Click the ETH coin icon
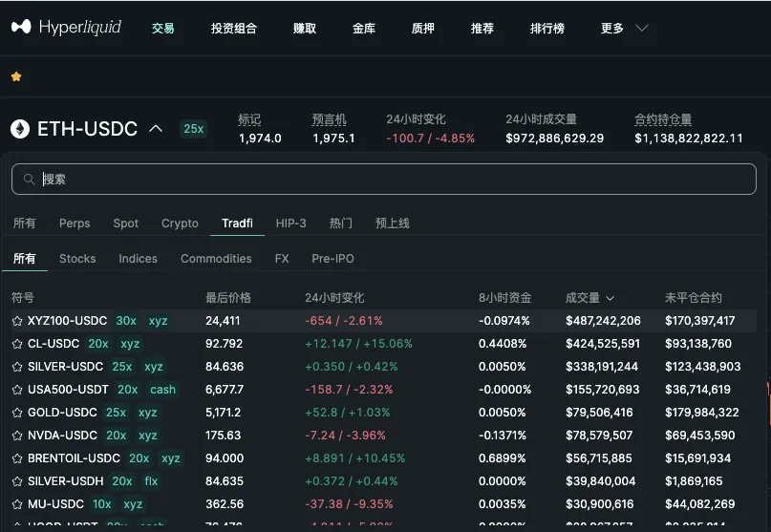This screenshot has height=532, width=771. [x=20, y=129]
